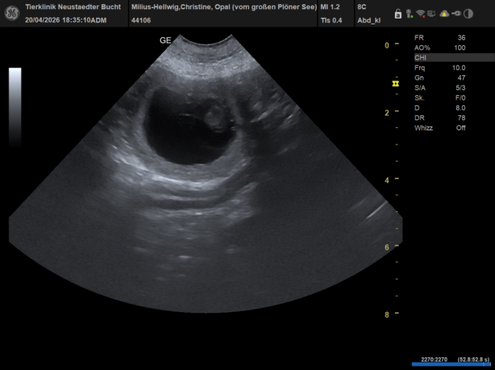Select the CHI parameter row
This screenshot has width=495, height=370.
coord(454,58)
